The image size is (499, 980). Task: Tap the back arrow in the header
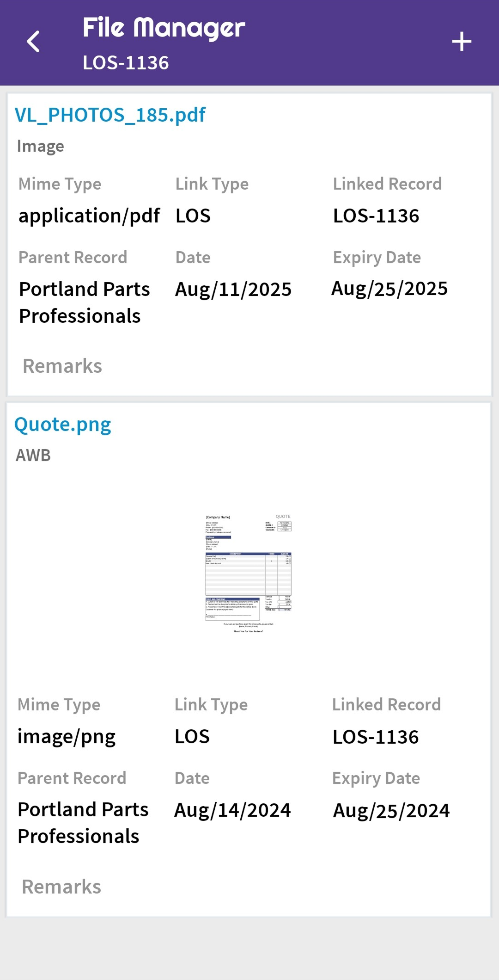point(33,42)
